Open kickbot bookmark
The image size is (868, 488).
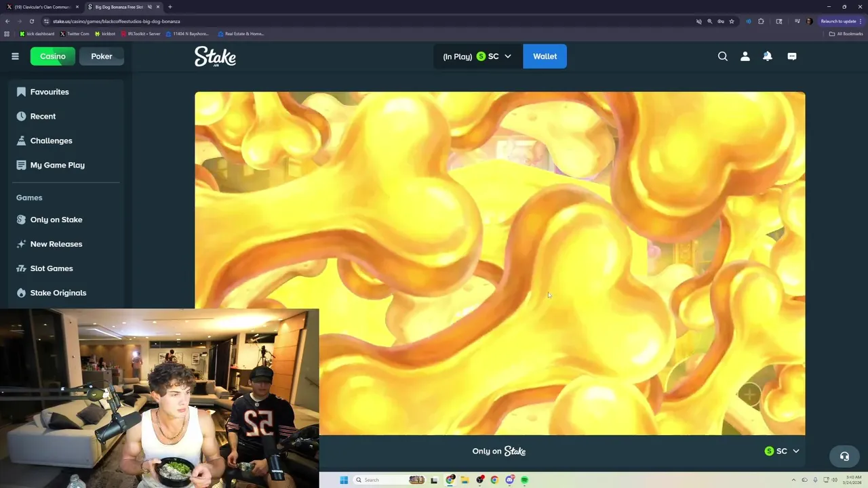(x=105, y=33)
